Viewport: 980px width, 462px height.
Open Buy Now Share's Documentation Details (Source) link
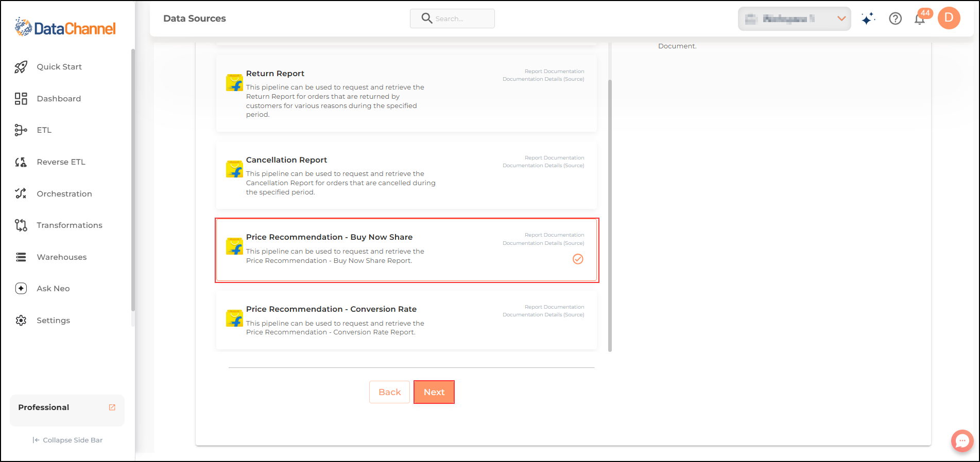point(543,243)
